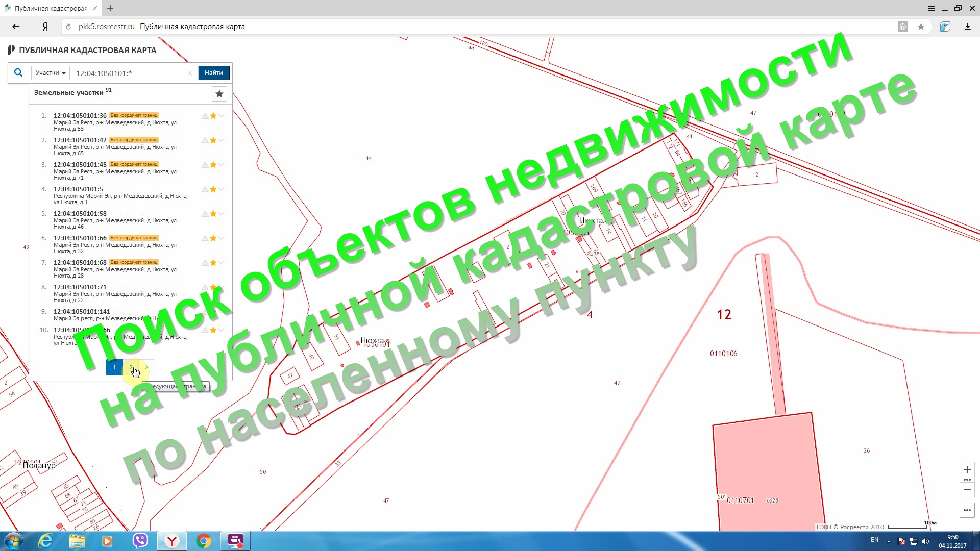Screen dimensions: 980x551
Task: Open parcel result 12:04:1050101:36
Action: [80, 116]
